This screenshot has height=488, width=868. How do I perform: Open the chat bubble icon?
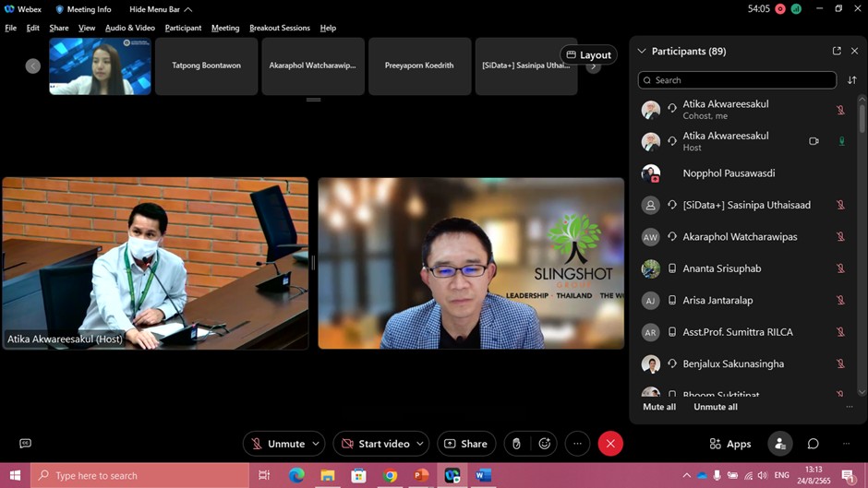(x=813, y=444)
